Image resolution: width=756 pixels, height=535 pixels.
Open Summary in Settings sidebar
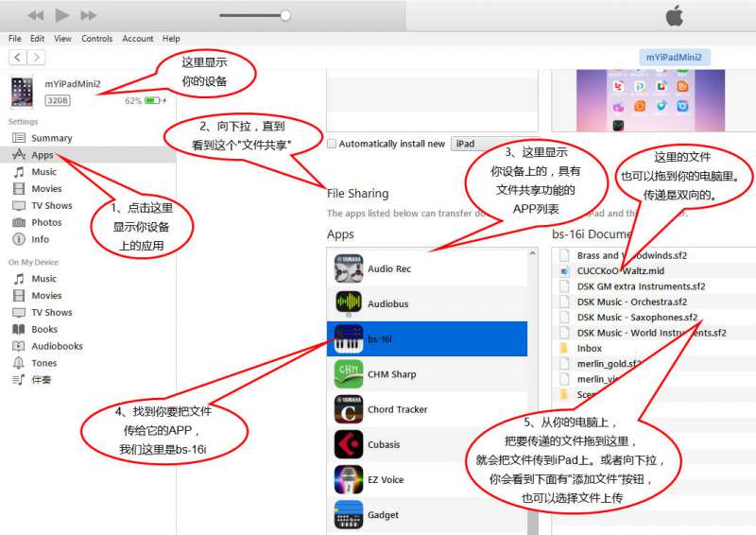pos(52,138)
